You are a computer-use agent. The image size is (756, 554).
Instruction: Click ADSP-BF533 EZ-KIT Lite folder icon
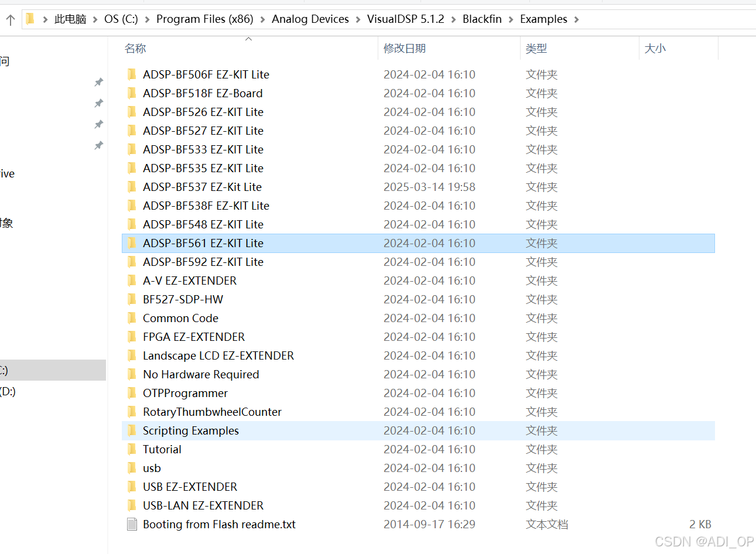[132, 149]
